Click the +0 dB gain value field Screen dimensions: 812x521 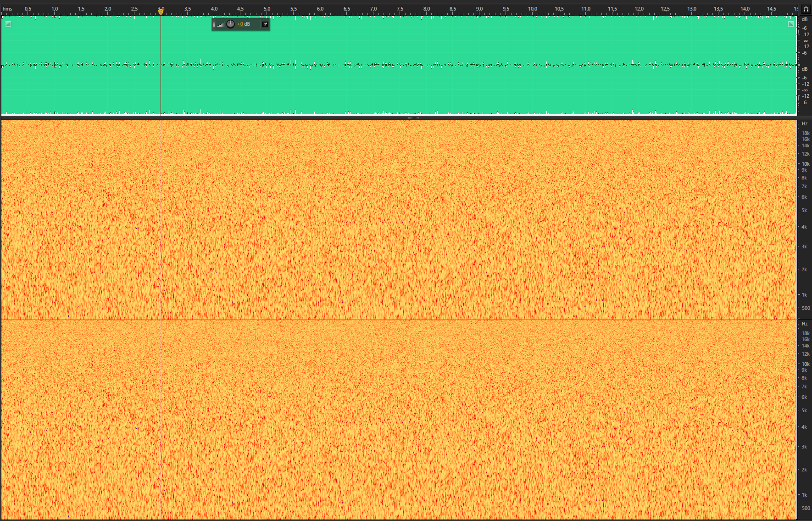(243, 24)
